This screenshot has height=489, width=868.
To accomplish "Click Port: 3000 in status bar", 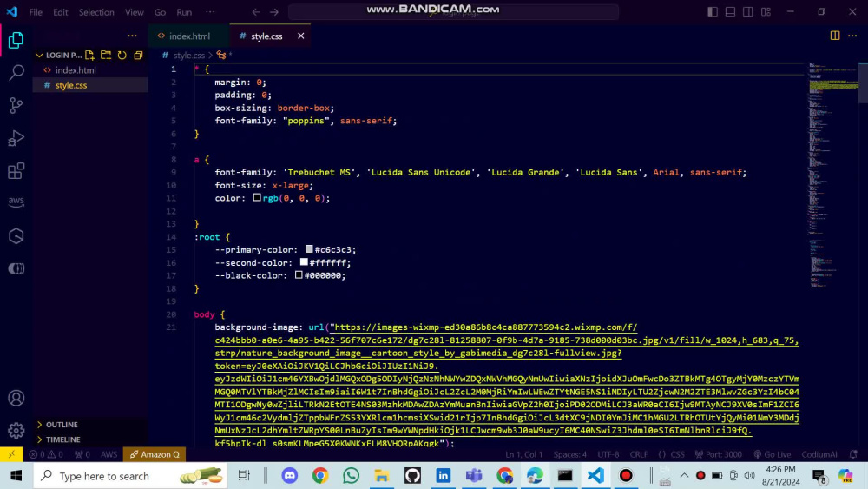I will tap(719, 454).
